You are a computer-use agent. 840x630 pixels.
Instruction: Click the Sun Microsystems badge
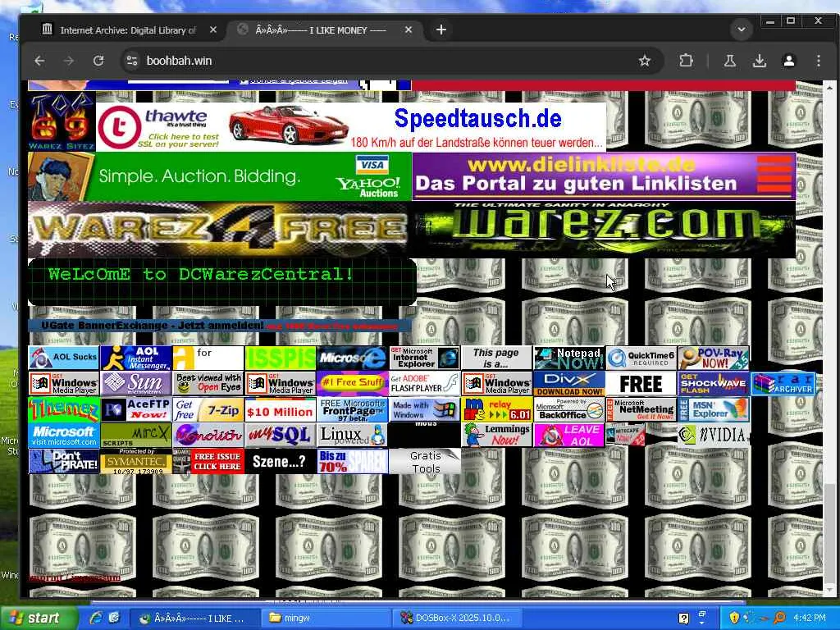(x=136, y=384)
